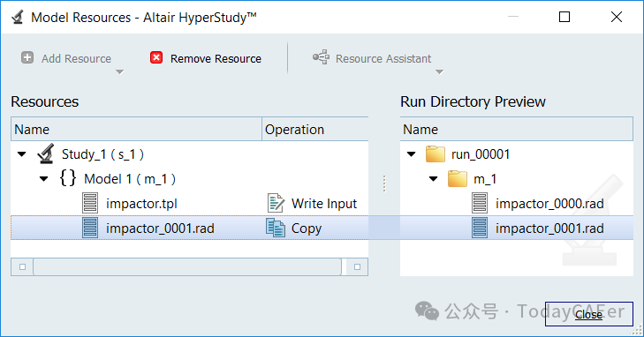
Task: Click the Copy operation icon
Action: pyautogui.click(x=275, y=228)
